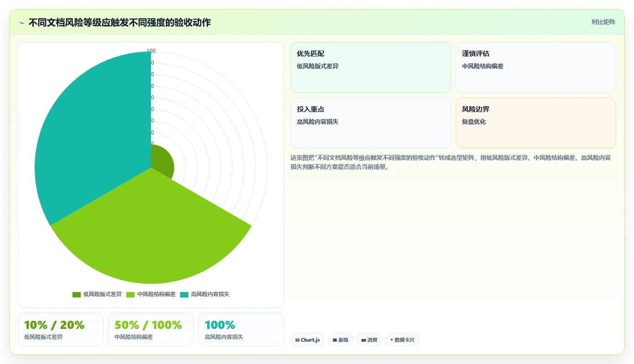Image resolution: width=634 pixels, height=364 pixels.
Task: Click 低风险版式差异 caption under 10% / 20%
Action: coord(43,337)
